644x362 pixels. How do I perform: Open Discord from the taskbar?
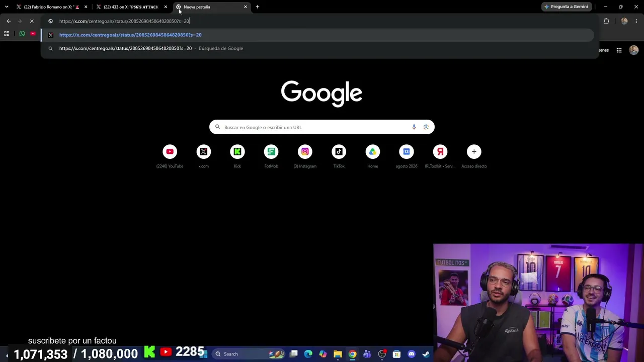pos(411,354)
